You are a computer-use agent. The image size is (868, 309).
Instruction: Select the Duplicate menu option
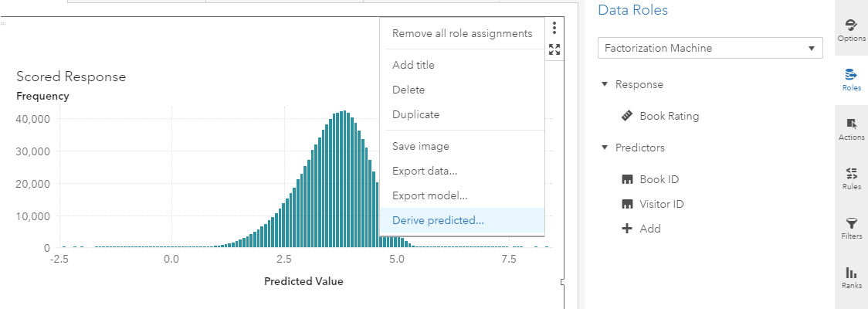pyautogui.click(x=415, y=114)
